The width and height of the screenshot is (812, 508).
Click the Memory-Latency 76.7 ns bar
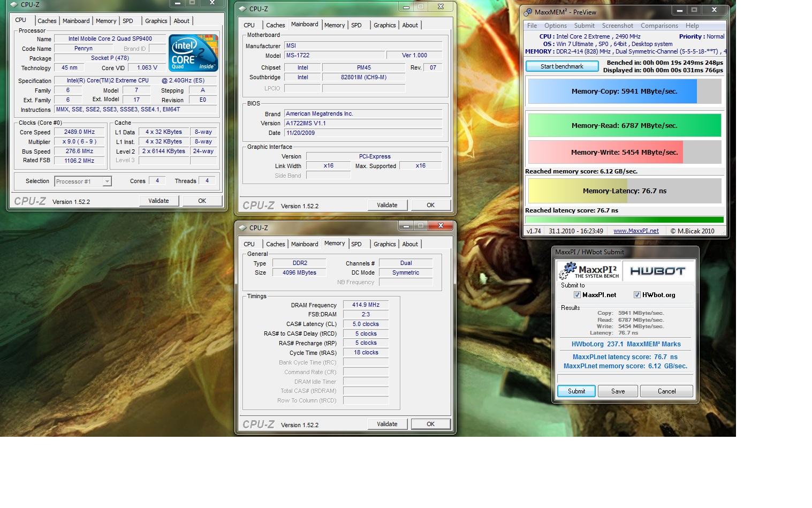pyautogui.click(x=625, y=191)
